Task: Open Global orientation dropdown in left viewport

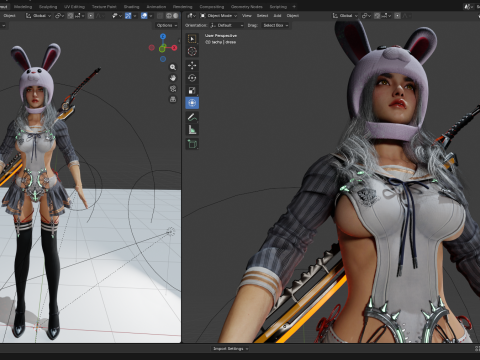Action: coord(38,16)
